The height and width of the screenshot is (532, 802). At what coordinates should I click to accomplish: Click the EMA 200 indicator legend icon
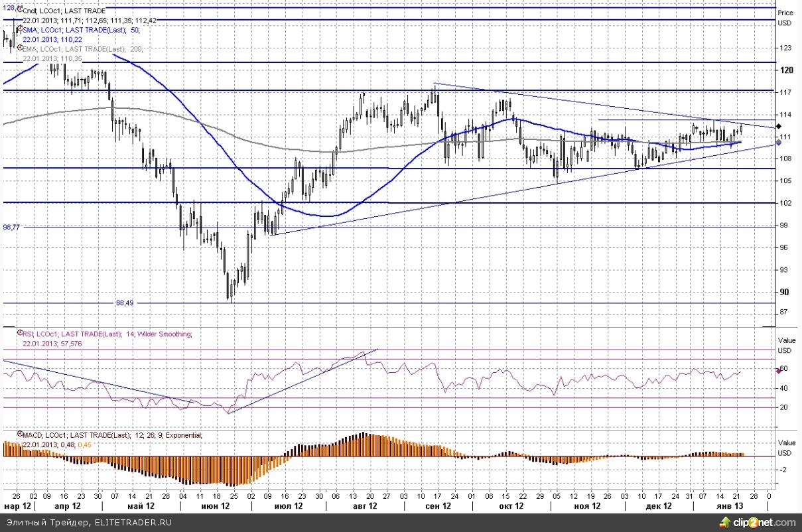(x=19, y=48)
